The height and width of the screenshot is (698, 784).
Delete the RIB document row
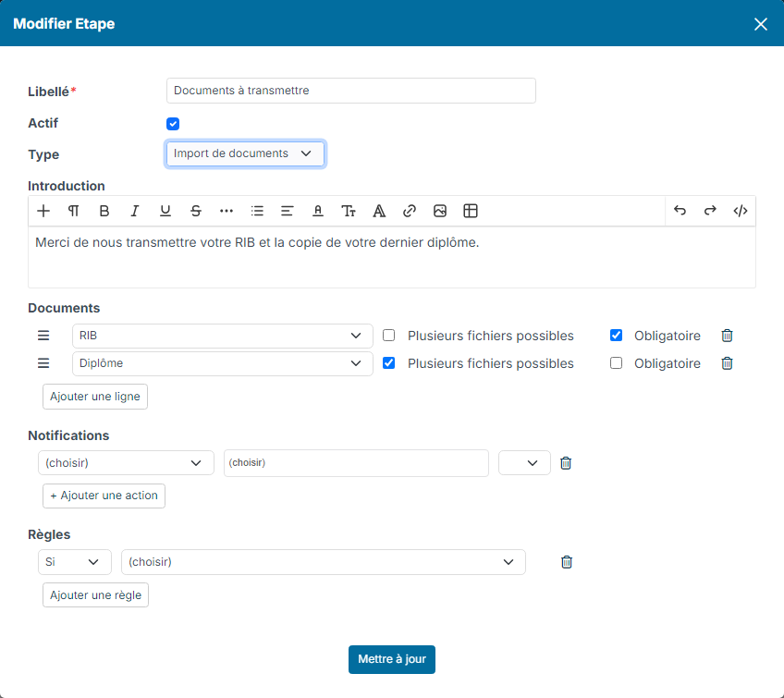click(727, 336)
